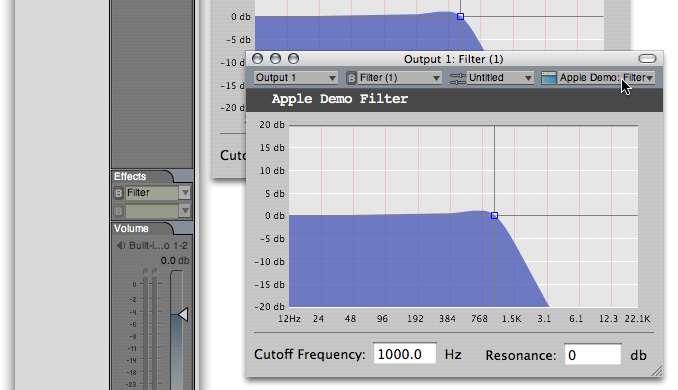Click the speaker icon beside Built-in output

pyautogui.click(x=121, y=246)
